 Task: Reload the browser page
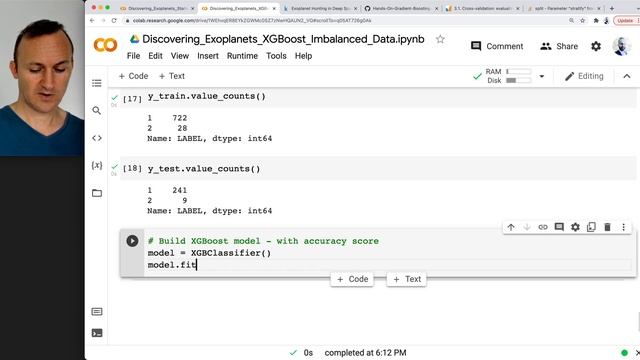pyautogui.click(x=114, y=20)
